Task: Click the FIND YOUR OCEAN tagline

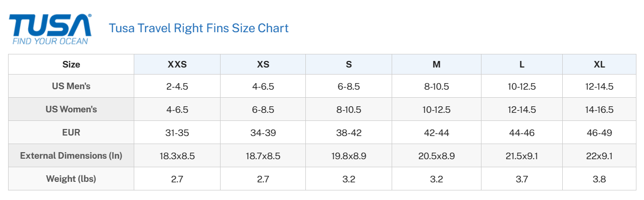Action: click(x=50, y=41)
